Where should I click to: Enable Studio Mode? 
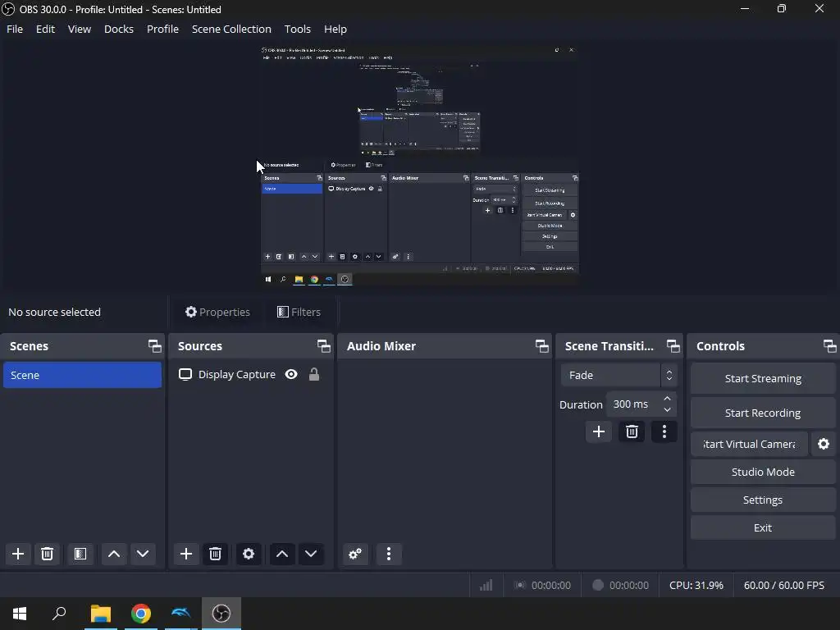763,472
